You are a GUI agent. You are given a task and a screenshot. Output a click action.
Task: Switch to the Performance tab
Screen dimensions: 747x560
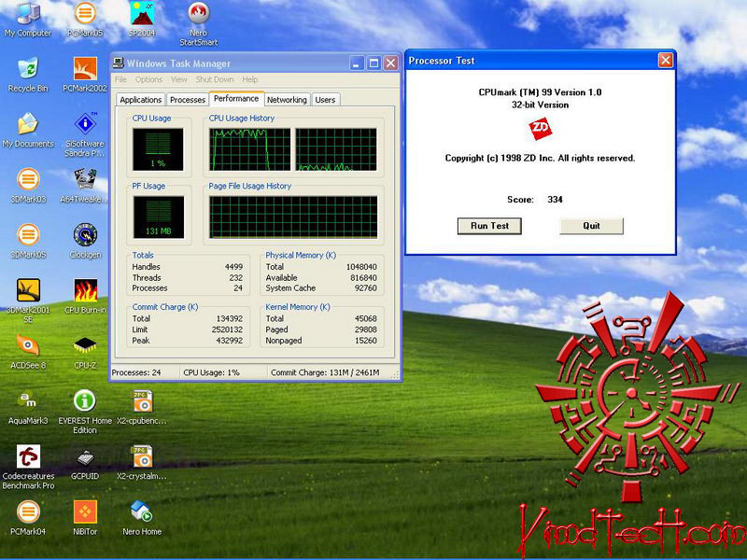tap(236, 99)
